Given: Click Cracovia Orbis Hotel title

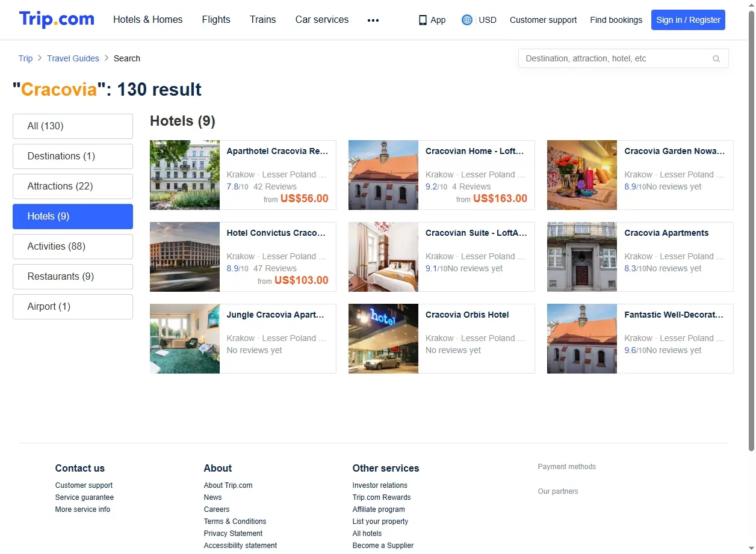Looking at the screenshot, I should (x=467, y=315).
